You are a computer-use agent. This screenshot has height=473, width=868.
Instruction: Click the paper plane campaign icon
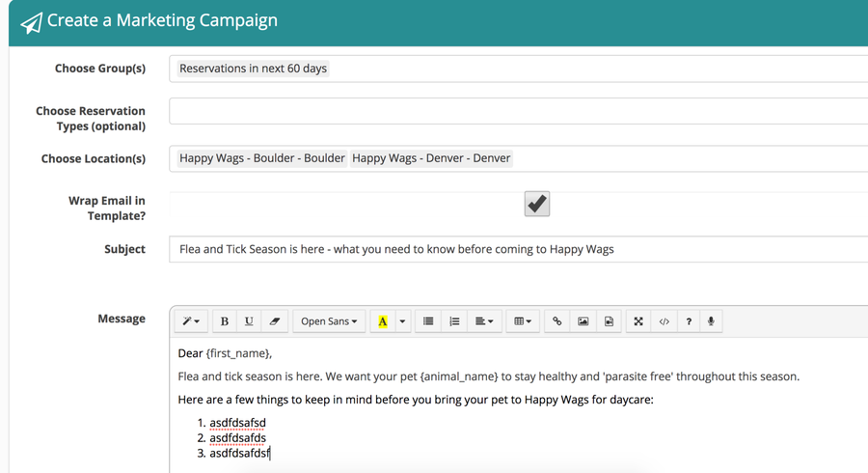[x=32, y=23]
